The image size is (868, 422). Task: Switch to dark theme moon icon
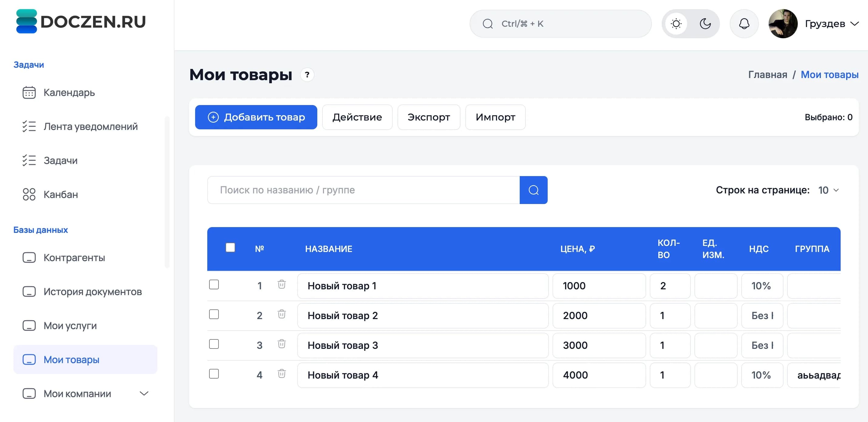coord(705,24)
